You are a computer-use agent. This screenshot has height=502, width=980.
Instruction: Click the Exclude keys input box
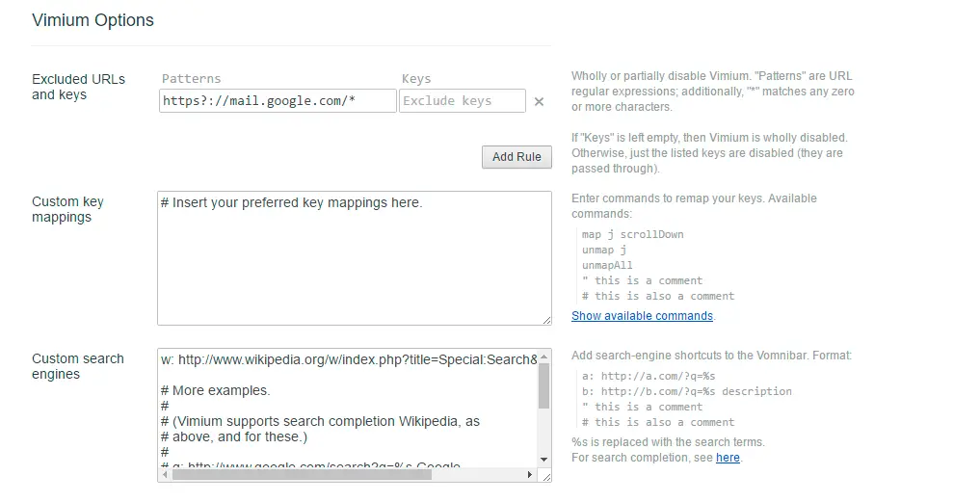pyautogui.click(x=463, y=101)
